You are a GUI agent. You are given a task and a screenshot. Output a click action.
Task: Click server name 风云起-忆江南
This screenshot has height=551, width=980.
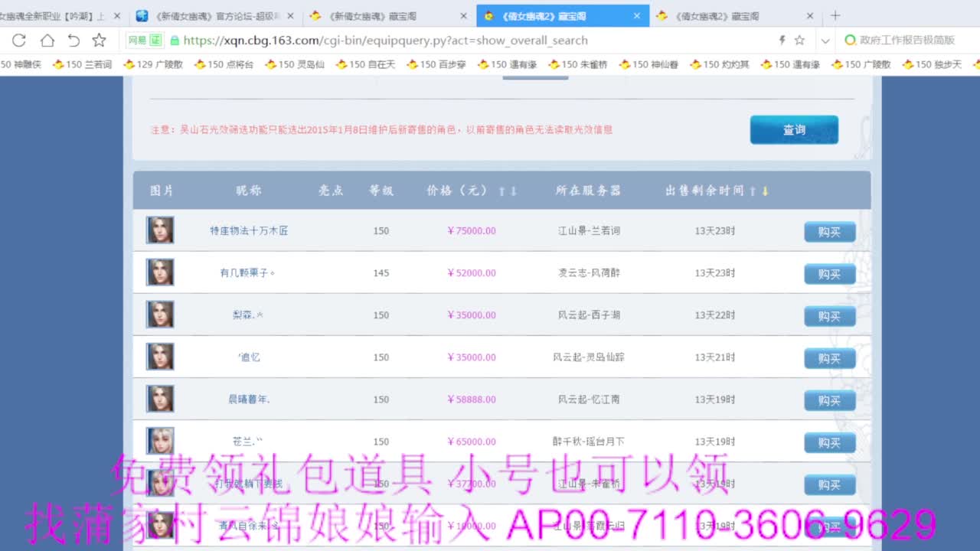point(589,399)
